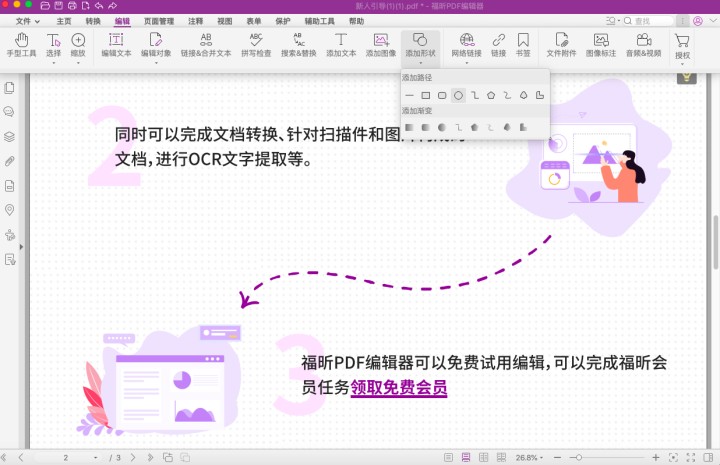Switch to the 页面管理 page management tab
Image resolution: width=720 pixels, height=465 pixels.
pos(159,21)
